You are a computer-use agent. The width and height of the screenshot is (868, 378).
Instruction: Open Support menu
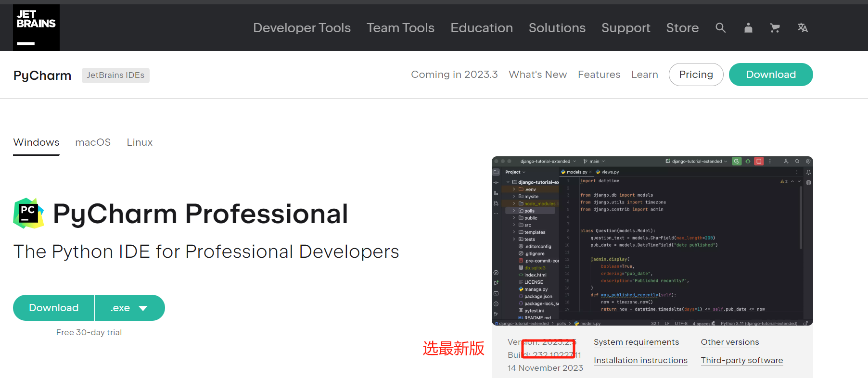625,28
